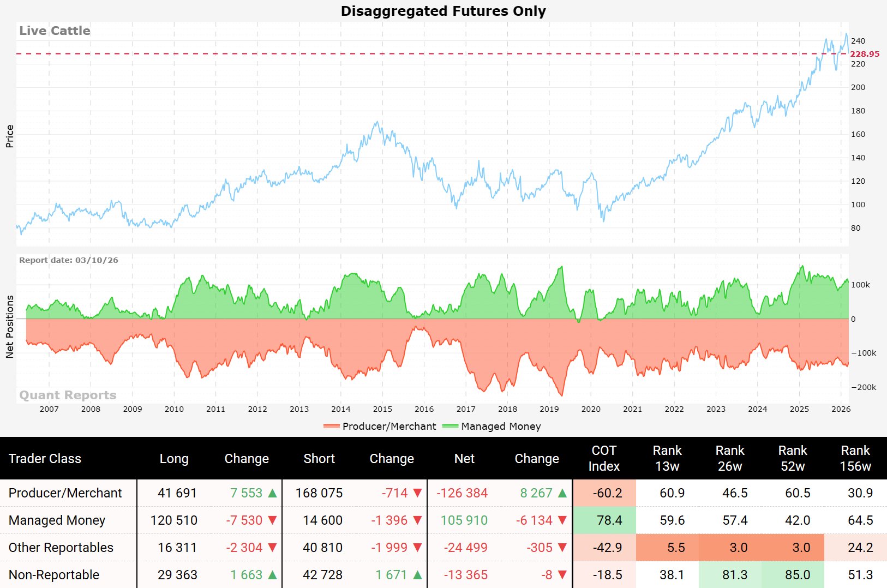This screenshot has width=887, height=588.
Task: Click the green up arrow beside 7 553
Action: pyautogui.click(x=273, y=493)
